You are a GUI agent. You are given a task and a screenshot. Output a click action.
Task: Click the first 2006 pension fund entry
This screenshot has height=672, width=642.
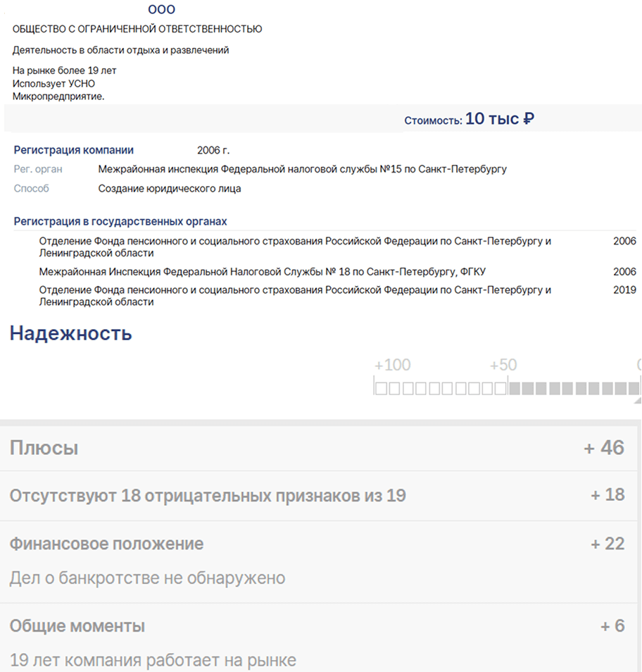(337, 247)
